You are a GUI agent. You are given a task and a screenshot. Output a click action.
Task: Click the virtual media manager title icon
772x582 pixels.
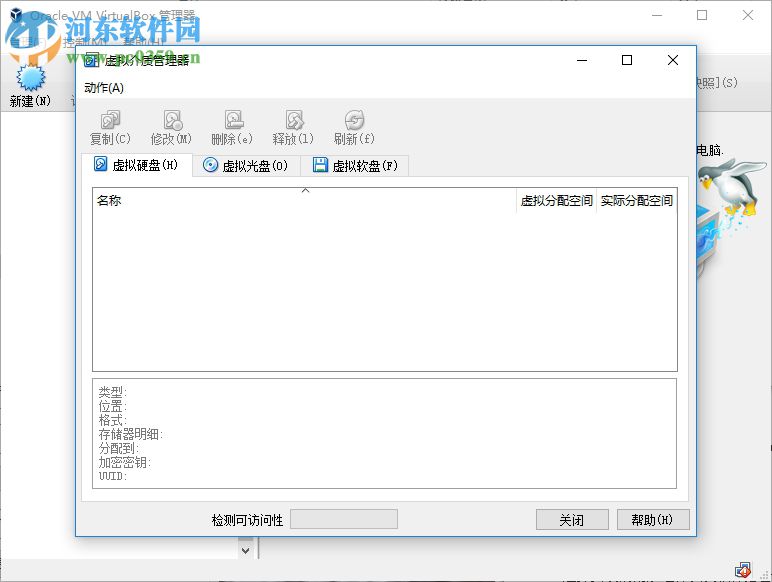tap(92, 60)
